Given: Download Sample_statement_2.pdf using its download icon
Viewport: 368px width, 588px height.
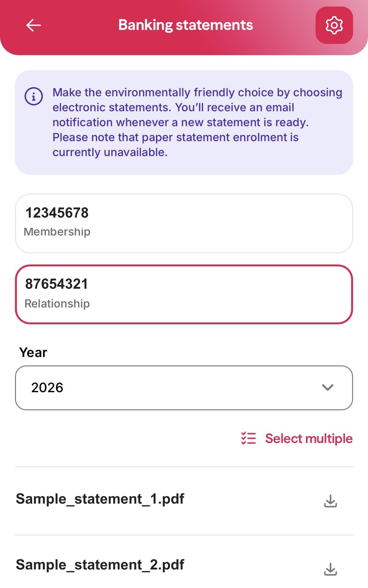Looking at the screenshot, I should coord(330,569).
